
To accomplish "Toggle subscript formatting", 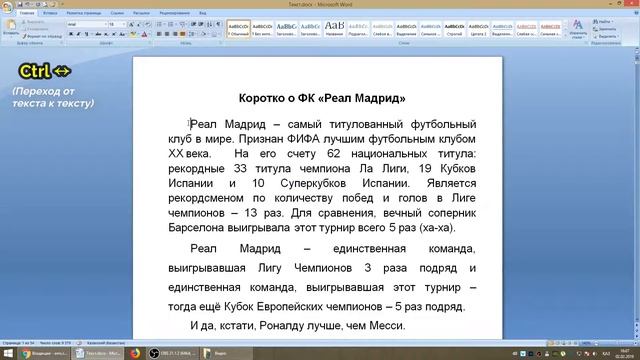I will click(x=106, y=34).
